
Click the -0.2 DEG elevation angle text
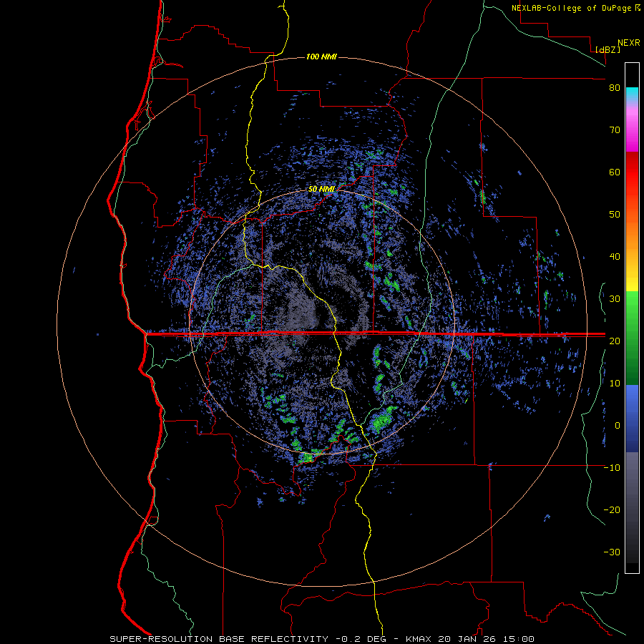coord(362,639)
